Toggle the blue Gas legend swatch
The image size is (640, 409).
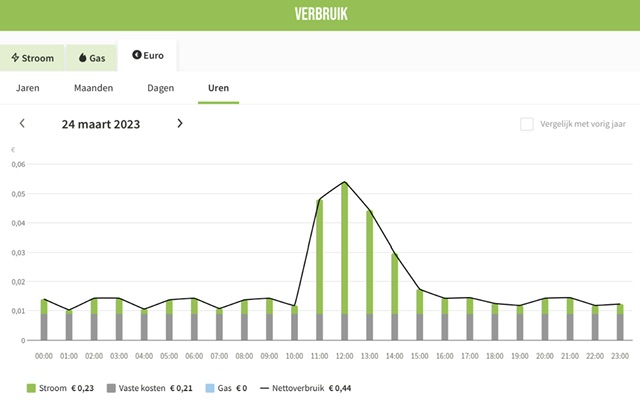(210, 388)
